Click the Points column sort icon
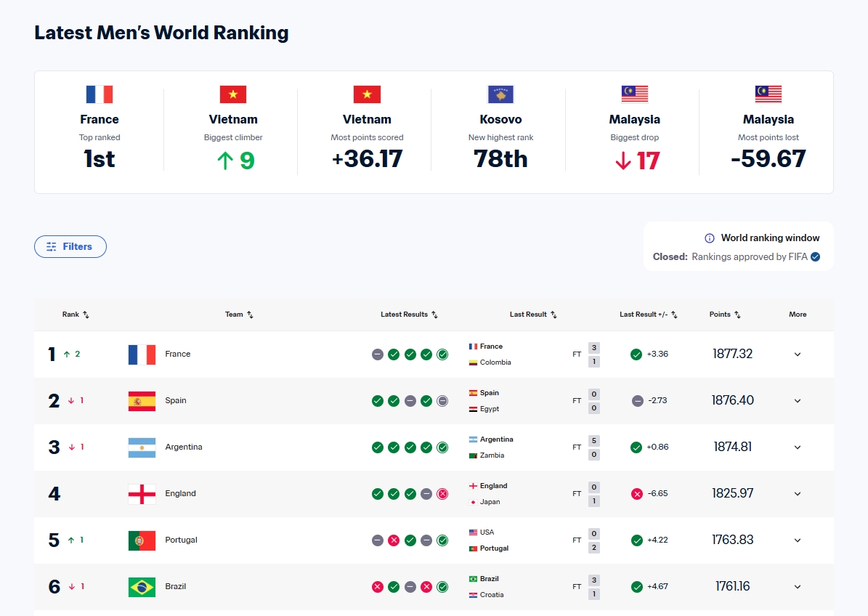This screenshot has width=868, height=616. click(737, 315)
